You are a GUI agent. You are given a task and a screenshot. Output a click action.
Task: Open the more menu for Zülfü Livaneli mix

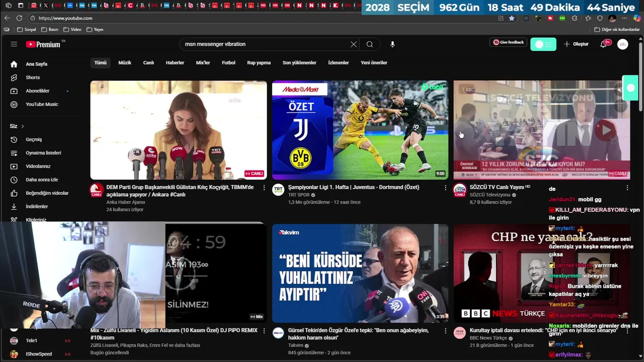pyautogui.click(x=264, y=331)
